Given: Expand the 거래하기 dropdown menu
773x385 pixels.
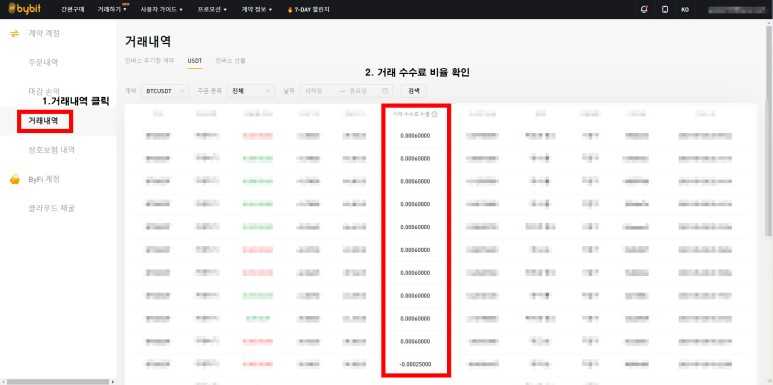Looking at the screenshot, I should [x=112, y=9].
